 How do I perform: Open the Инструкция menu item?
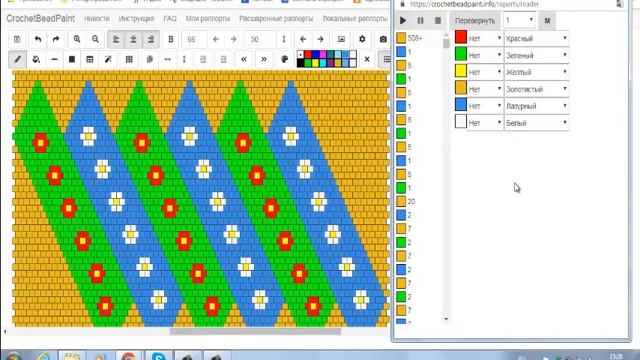pos(136,19)
